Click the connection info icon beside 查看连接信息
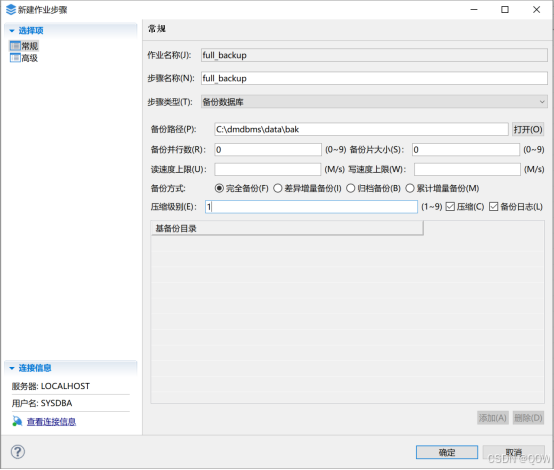 click(x=17, y=421)
